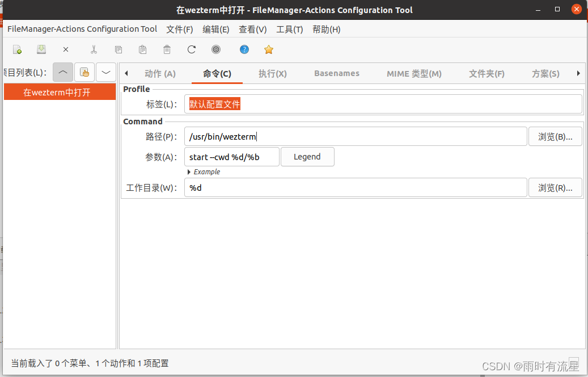Cut the selected item with the scissors icon
Image resolution: width=588 pixels, height=377 pixels.
(94, 49)
